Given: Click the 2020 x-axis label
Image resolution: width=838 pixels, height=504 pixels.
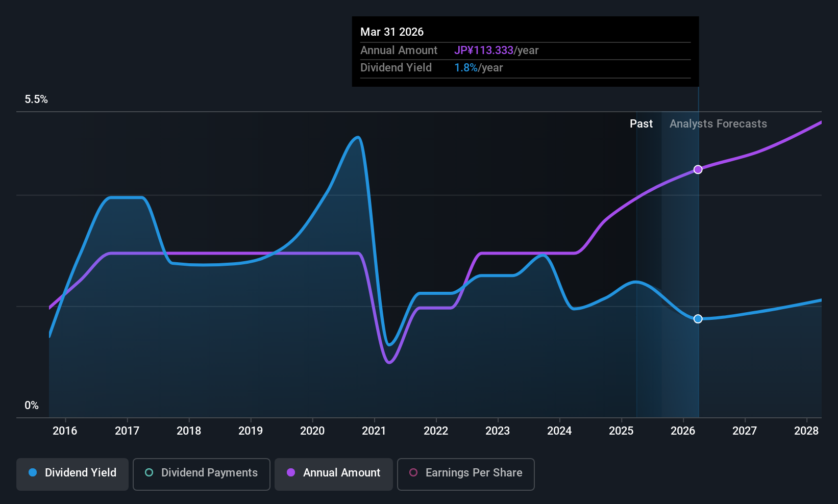Looking at the screenshot, I should pyautogui.click(x=312, y=431).
